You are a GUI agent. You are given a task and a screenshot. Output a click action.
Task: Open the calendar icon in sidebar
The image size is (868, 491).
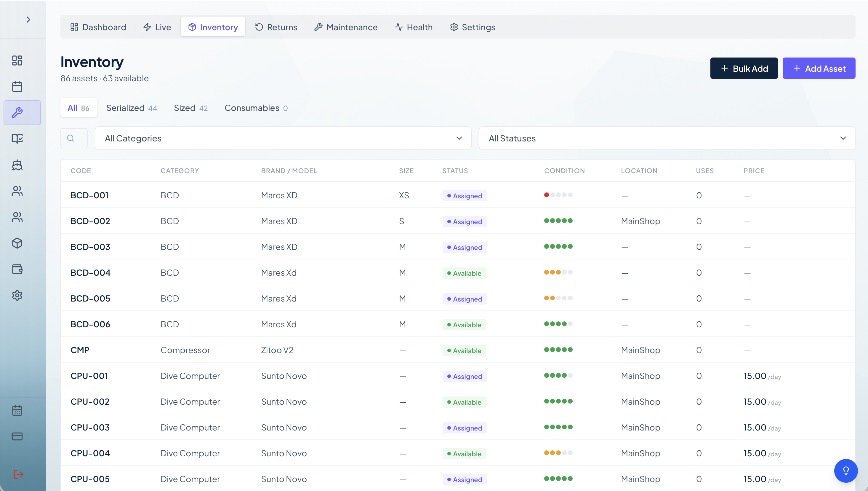[17, 87]
